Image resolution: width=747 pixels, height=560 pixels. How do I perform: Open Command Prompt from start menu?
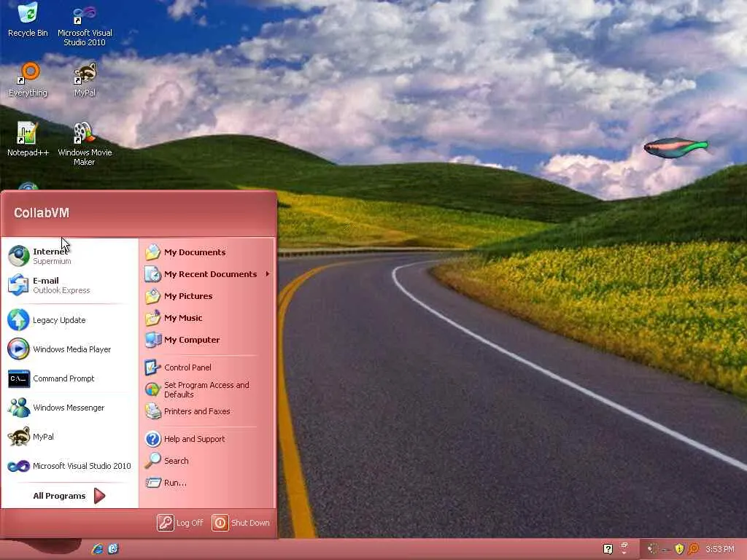(69, 378)
